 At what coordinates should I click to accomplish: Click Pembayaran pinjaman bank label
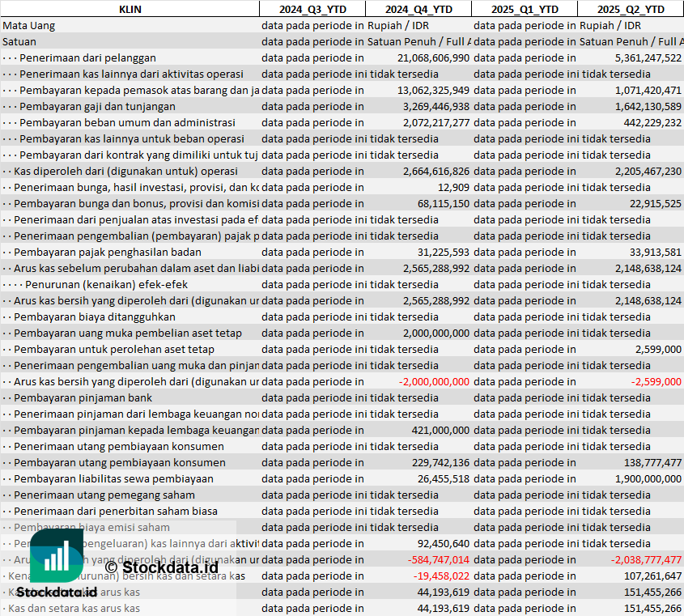point(83,397)
